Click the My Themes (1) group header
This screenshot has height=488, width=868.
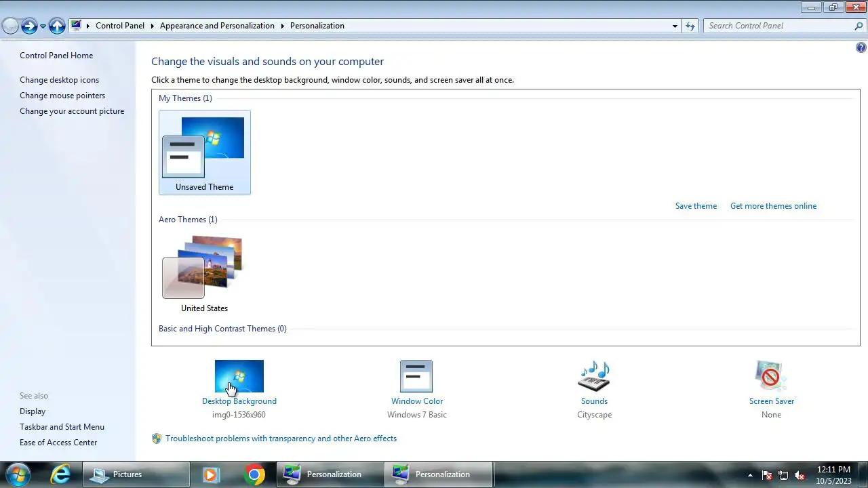[185, 98]
